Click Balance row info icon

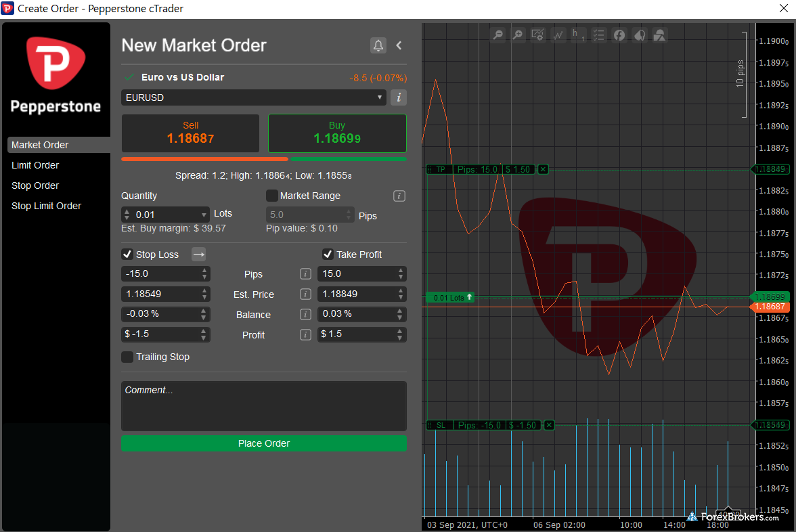coord(305,315)
